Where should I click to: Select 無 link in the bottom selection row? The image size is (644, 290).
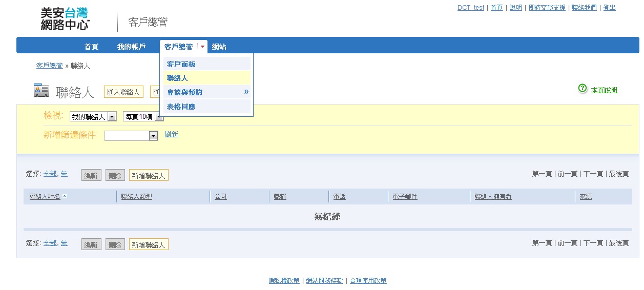(64, 243)
